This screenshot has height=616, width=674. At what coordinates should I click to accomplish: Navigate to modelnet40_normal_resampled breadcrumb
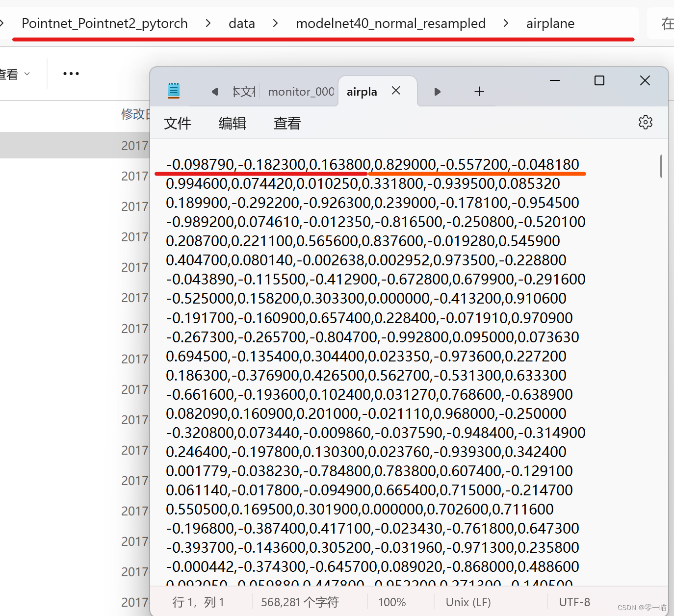[x=391, y=23]
